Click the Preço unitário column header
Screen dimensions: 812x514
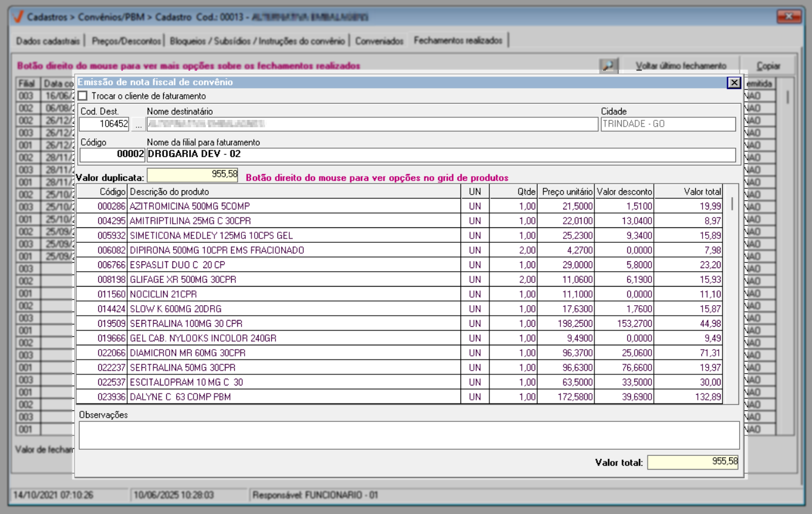point(565,192)
